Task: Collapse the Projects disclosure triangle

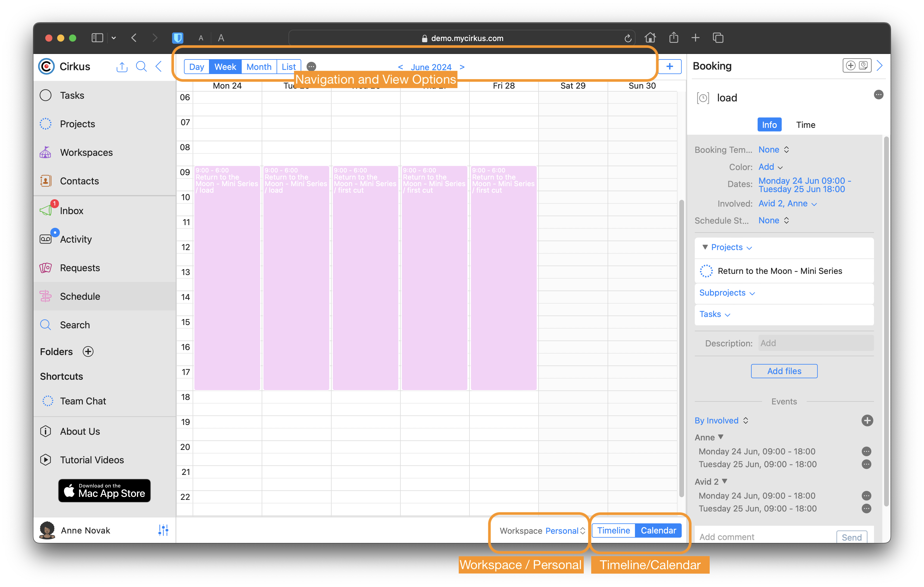Action: coord(705,247)
